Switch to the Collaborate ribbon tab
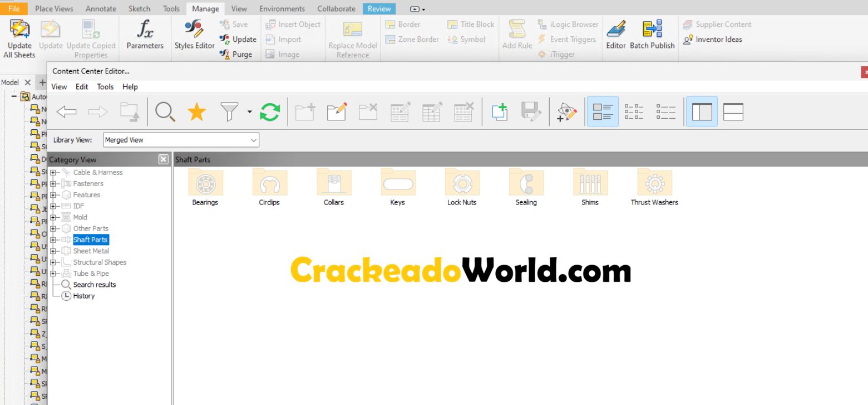Screen dimensions: 868x405 coord(337,9)
